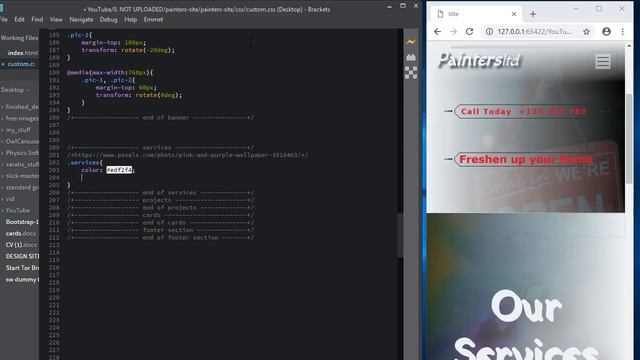The width and height of the screenshot is (640, 360).
Task: Open the Find menu
Action: tap(37, 19)
